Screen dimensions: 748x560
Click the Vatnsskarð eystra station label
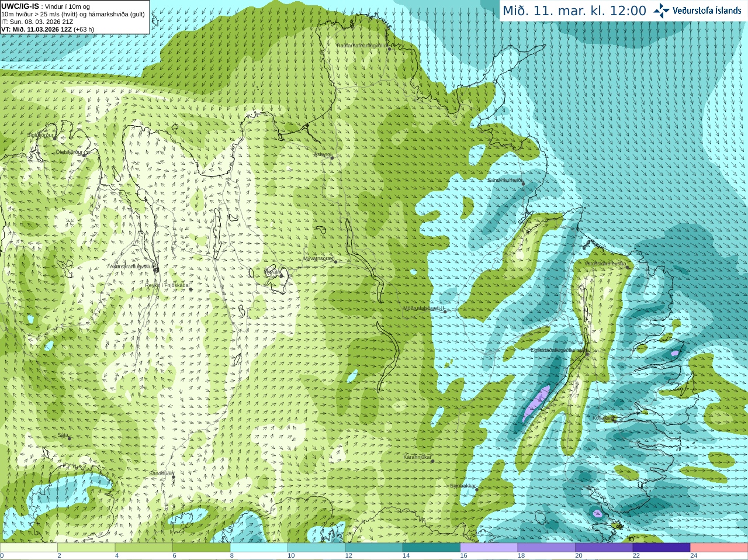pos(605,264)
